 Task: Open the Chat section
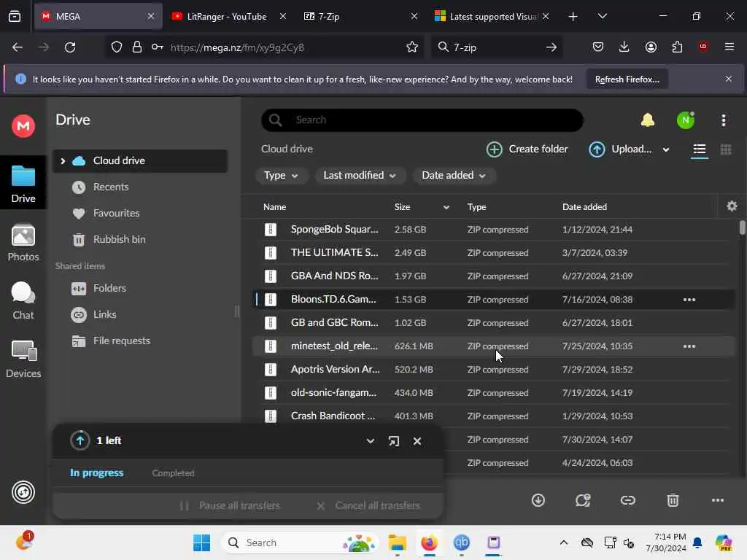pyautogui.click(x=23, y=300)
